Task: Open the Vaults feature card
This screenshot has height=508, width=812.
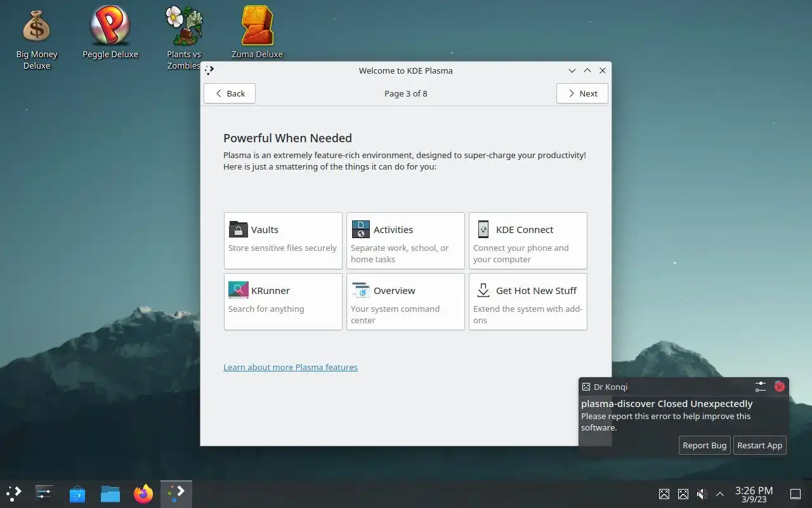Action: click(283, 241)
